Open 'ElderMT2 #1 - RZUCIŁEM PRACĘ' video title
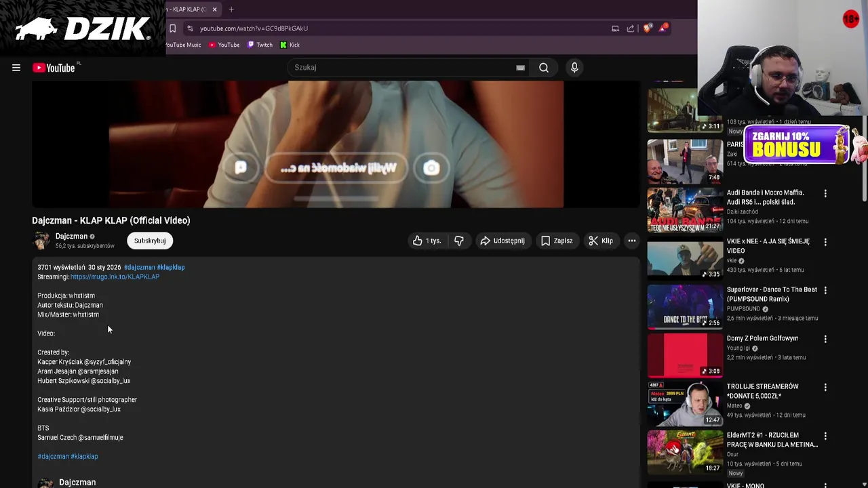The image size is (868, 488). point(772,440)
